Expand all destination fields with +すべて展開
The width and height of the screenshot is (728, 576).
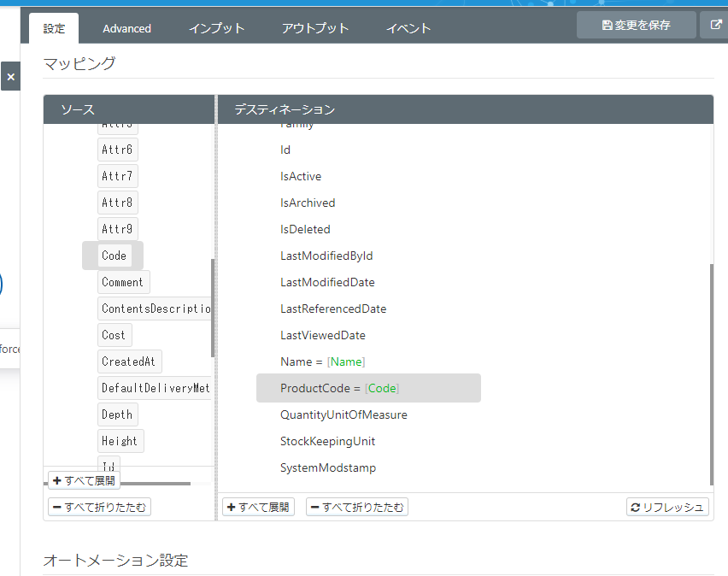pyautogui.click(x=258, y=506)
